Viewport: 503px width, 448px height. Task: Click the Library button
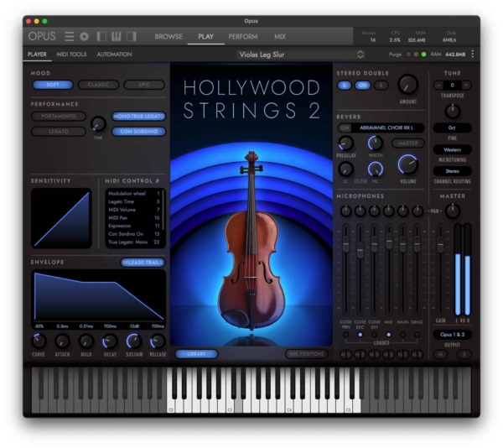[x=196, y=354]
